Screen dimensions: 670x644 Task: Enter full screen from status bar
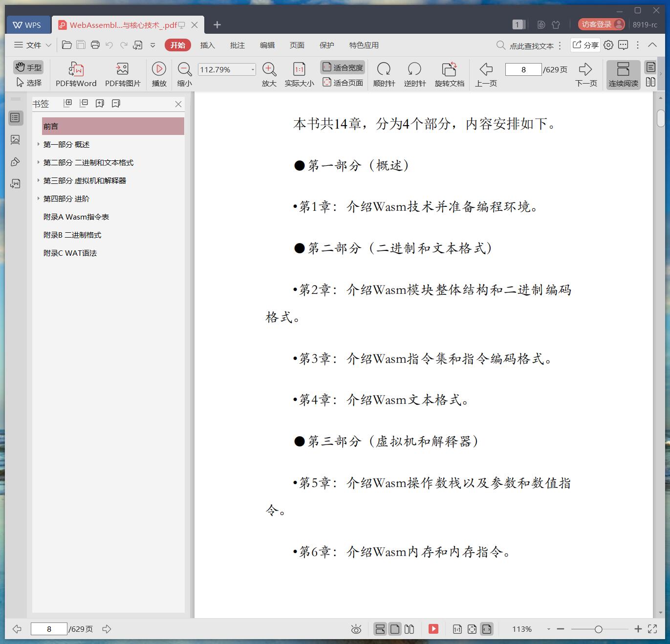pyautogui.click(x=652, y=629)
